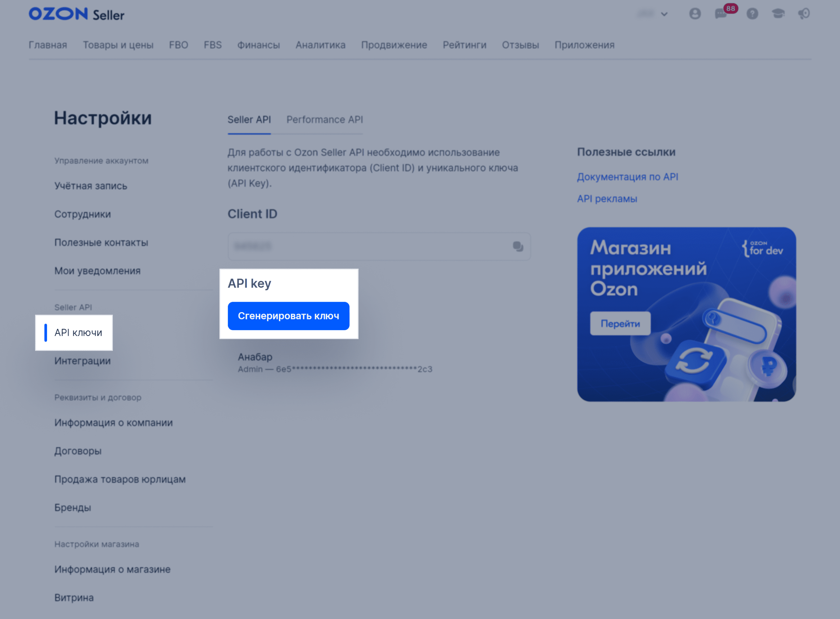Go to OZON Seller logo home
840x619 pixels.
(x=76, y=14)
